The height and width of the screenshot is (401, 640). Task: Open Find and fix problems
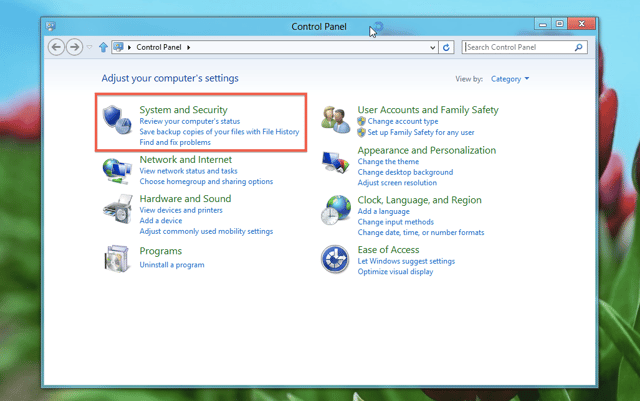click(175, 143)
